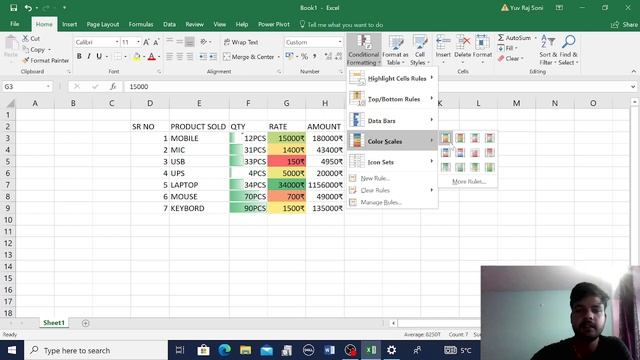Open the Calibri font name dropdown
The height and width of the screenshot is (360, 640).
117,42
